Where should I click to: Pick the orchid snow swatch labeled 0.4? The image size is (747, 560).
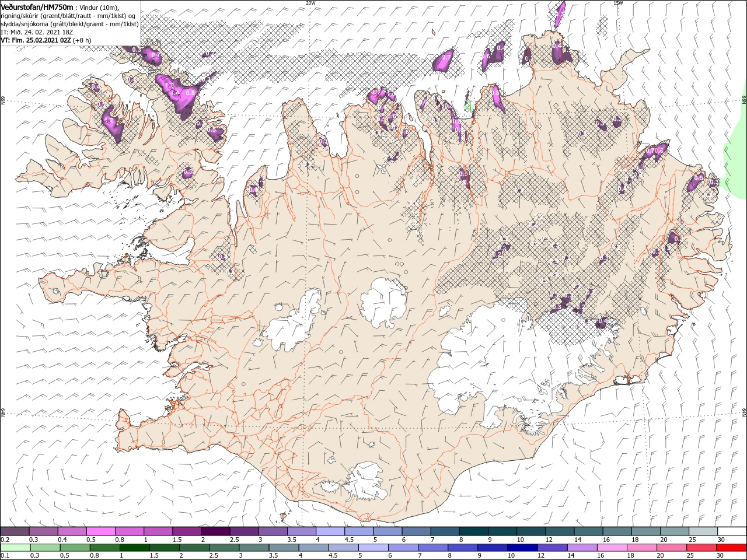pyautogui.click(x=72, y=531)
